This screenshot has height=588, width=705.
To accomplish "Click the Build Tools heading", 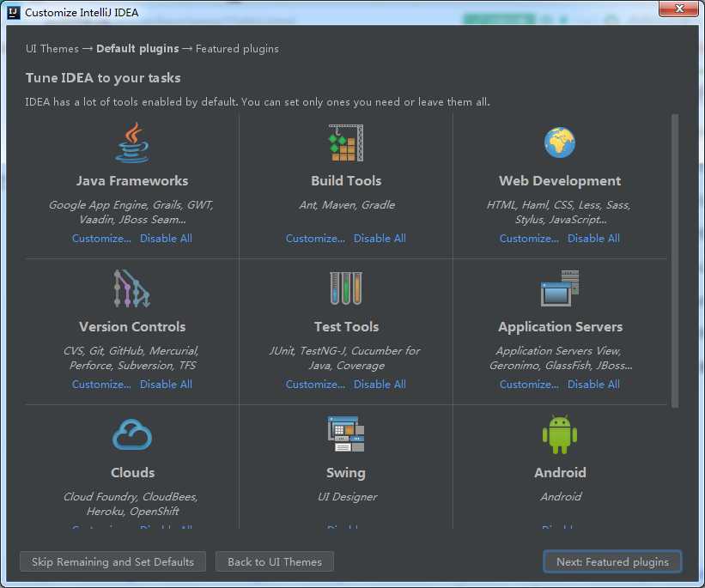I will click(x=346, y=181).
